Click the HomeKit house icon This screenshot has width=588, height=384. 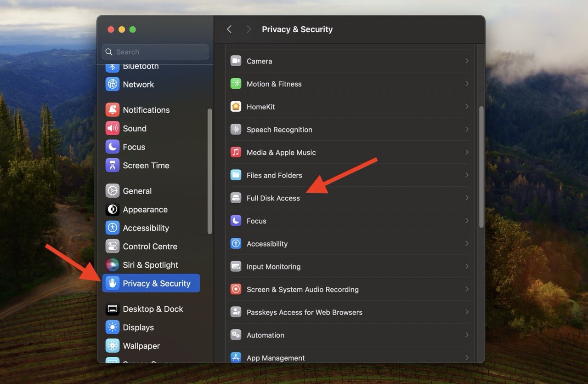pyautogui.click(x=236, y=107)
